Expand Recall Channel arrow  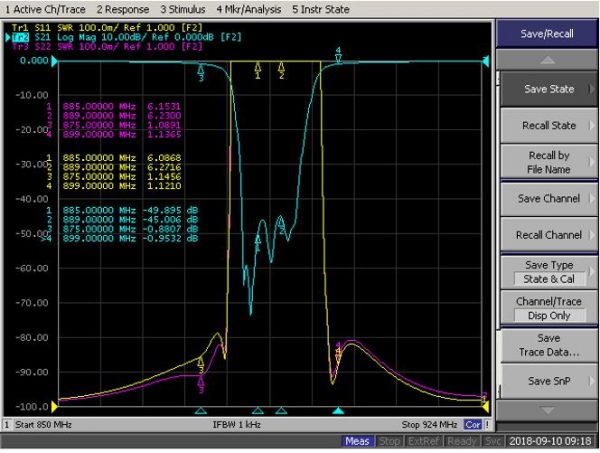[x=592, y=235]
